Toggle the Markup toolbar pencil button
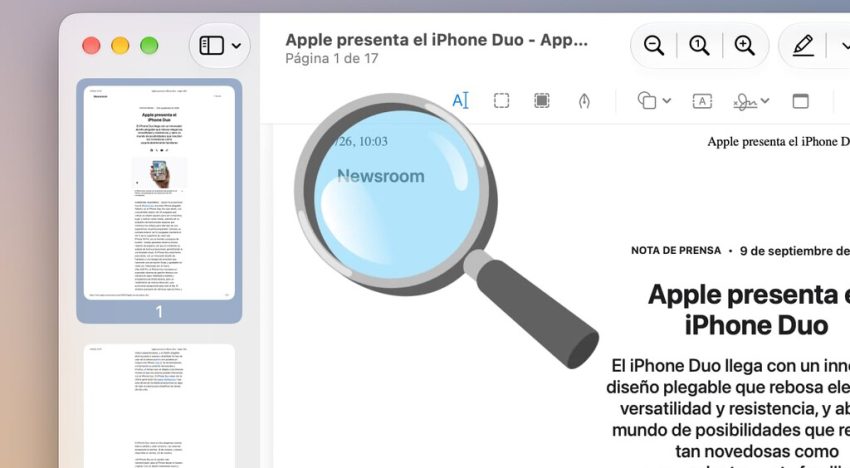 click(803, 46)
